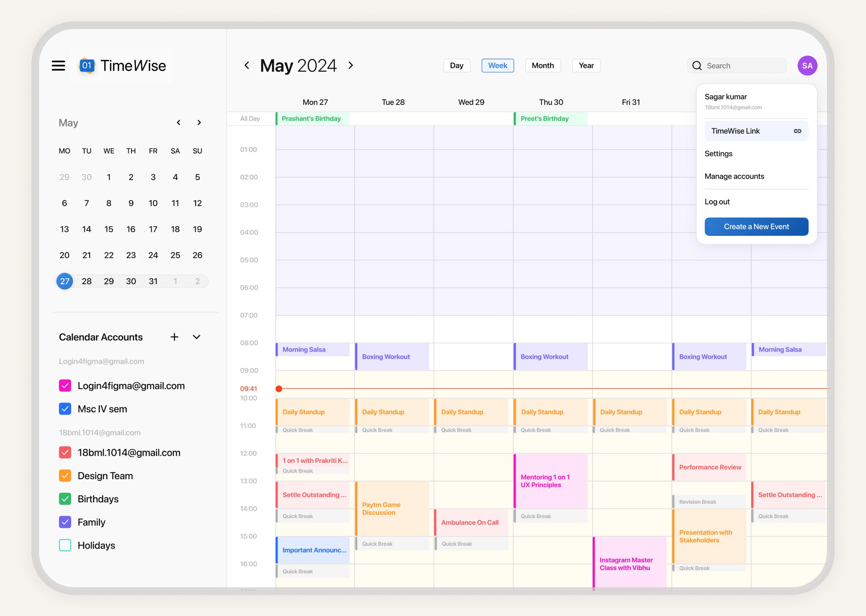Select Manage accounts in profile menu

tap(734, 176)
